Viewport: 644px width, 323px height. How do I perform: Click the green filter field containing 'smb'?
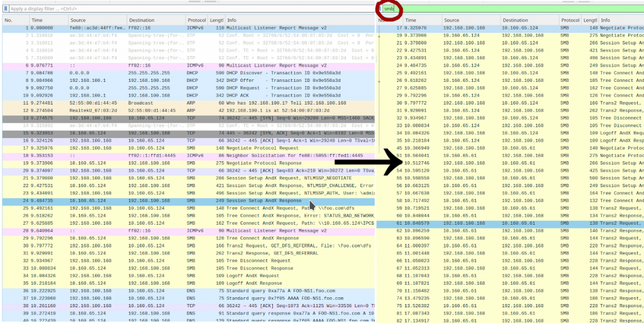tap(513, 8)
